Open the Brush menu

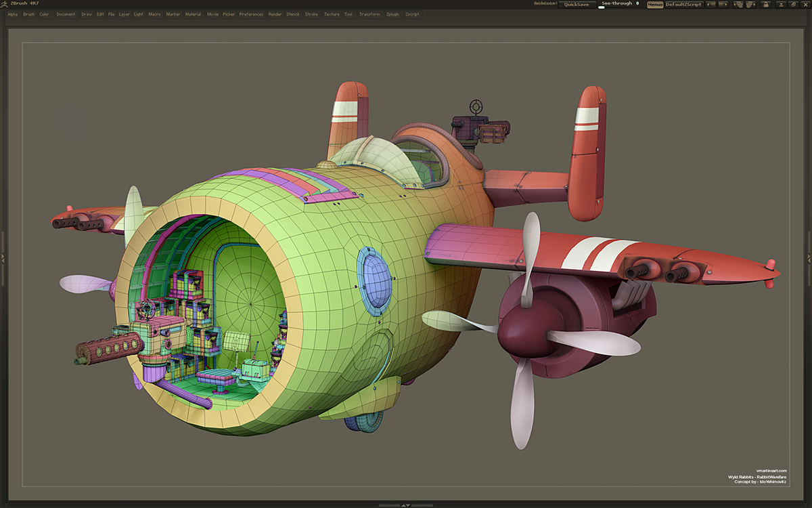coord(28,14)
